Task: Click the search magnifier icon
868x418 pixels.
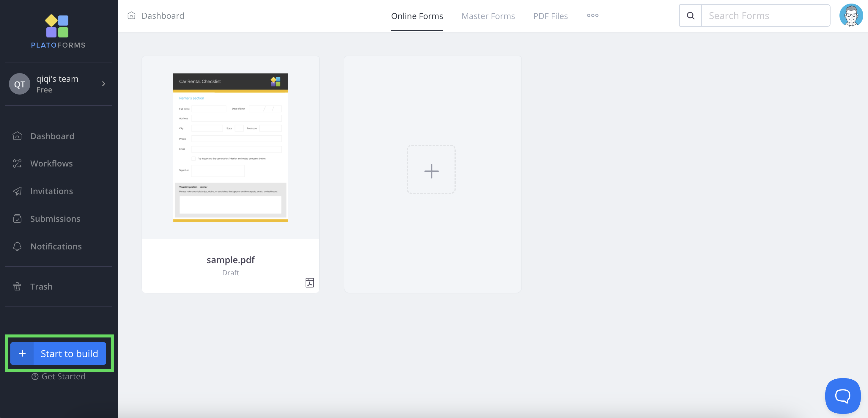Action: pyautogui.click(x=691, y=15)
